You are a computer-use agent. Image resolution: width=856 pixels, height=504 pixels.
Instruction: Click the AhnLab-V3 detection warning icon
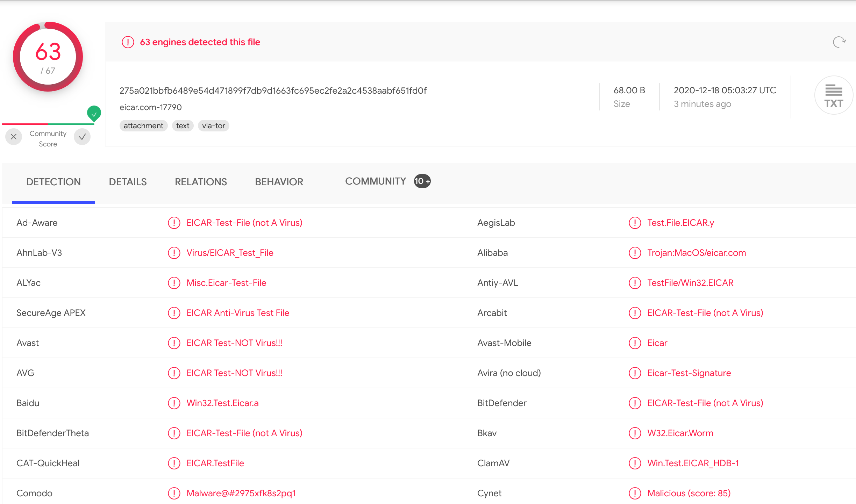(174, 253)
